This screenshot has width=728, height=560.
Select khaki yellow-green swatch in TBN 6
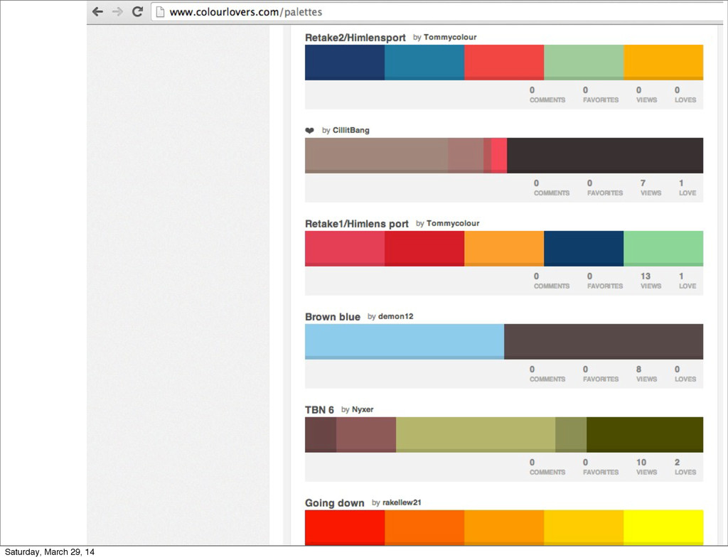point(476,435)
